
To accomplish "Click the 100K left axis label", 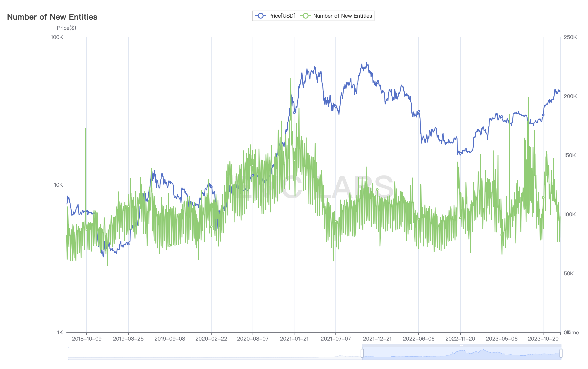I will pyautogui.click(x=57, y=37).
